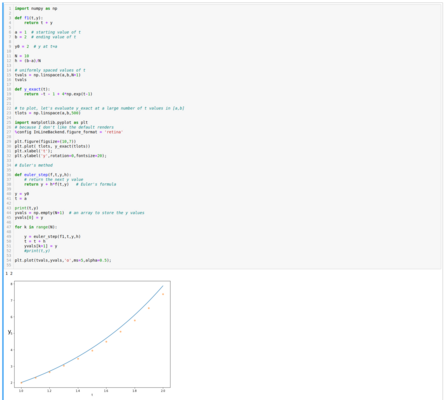Viewport: 444px width, 400px height.
Task: Click the 'tlots = np.linspace(a,b,500)' line
Action: point(48,113)
